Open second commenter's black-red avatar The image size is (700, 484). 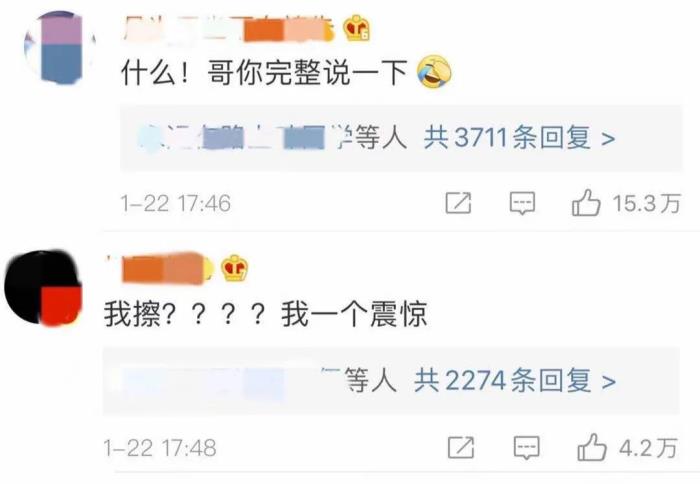coord(43,288)
